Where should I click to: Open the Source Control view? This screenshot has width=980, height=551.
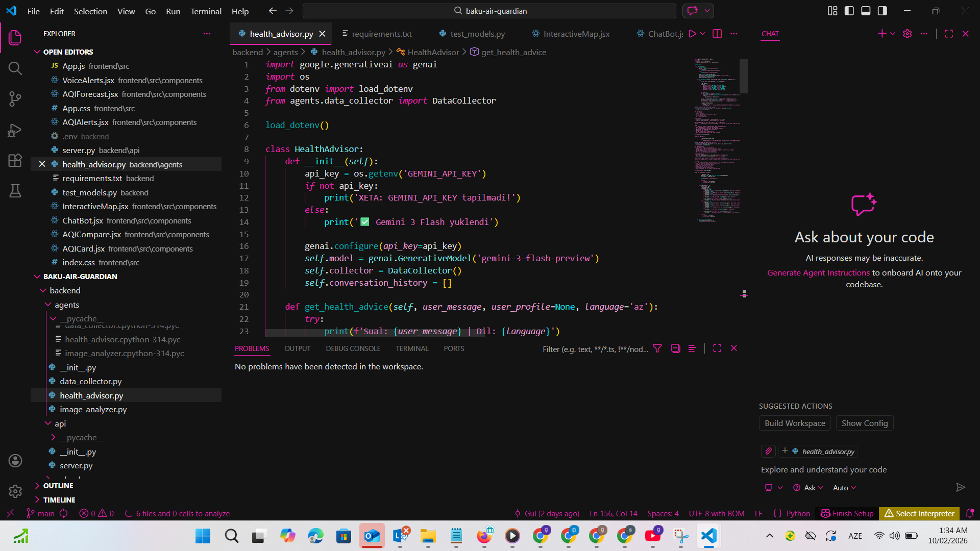pyautogui.click(x=15, y=98)
